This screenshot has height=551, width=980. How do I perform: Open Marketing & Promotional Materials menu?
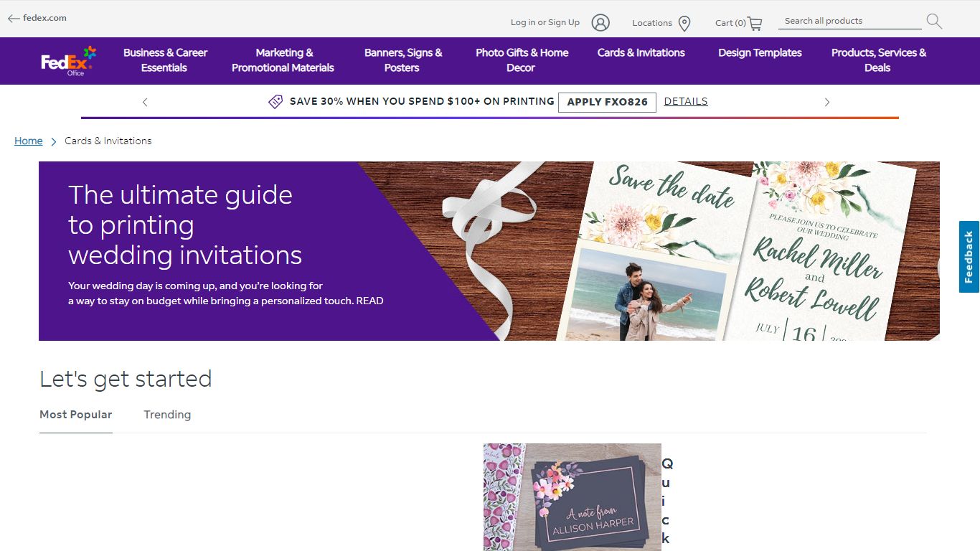pyautogui.click(x=283, y=60)
